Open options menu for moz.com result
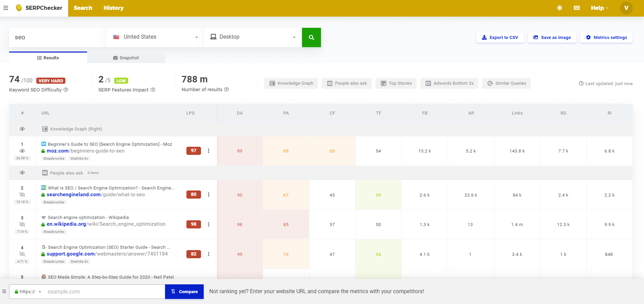 208,151
